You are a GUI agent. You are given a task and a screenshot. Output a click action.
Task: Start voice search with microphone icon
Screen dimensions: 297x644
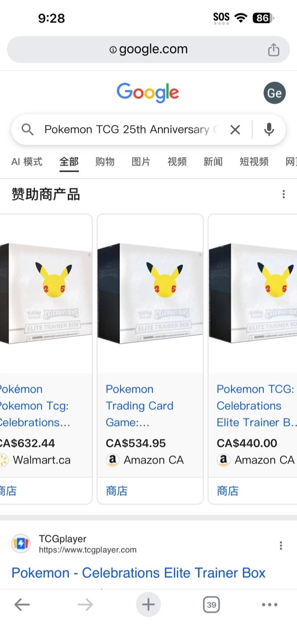[x=269, y=130]
